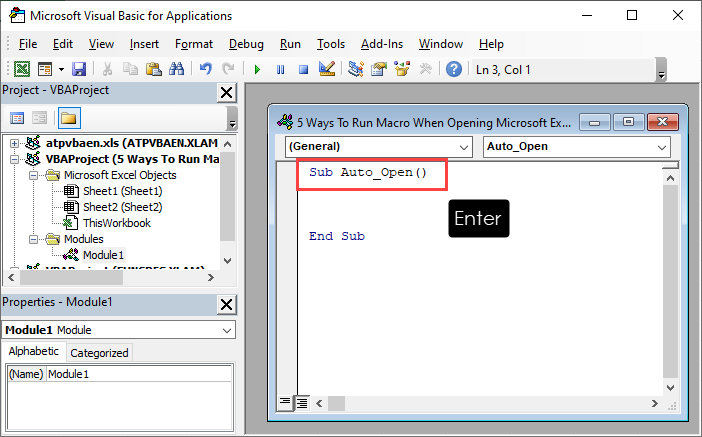Click the End Sub line in code
This screenshot has width=702, height=437.
(337, 236)
